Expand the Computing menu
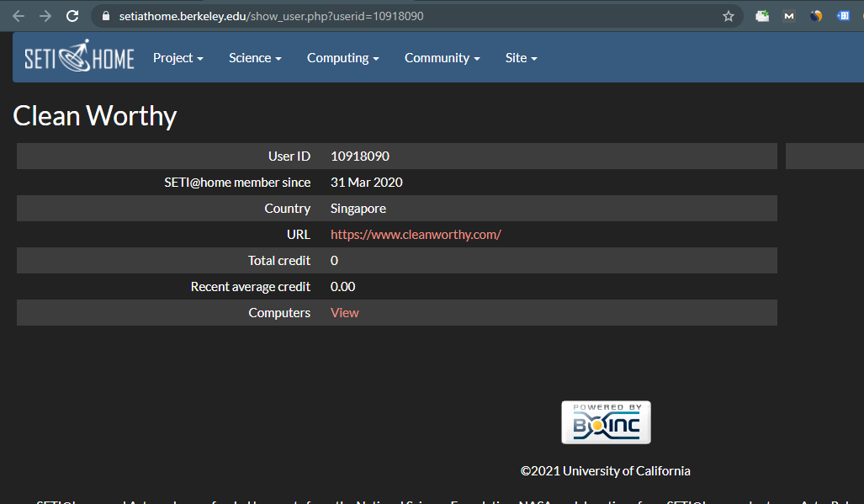This screenshot has height=504, width=864. tap(342, 58)
